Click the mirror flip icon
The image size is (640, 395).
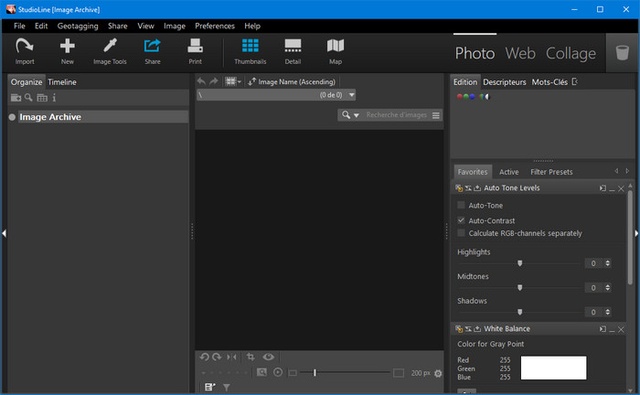click(x=231, y=357)
